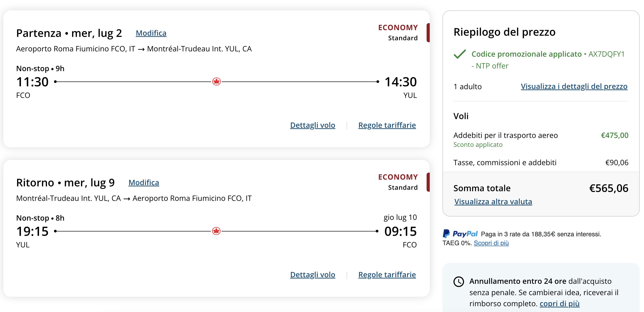Screen dimensions: 644x312
Task: Click the Air Canada maple leaf icon on the return flight line
Action: pyautogui.click(x=216, y=231)
